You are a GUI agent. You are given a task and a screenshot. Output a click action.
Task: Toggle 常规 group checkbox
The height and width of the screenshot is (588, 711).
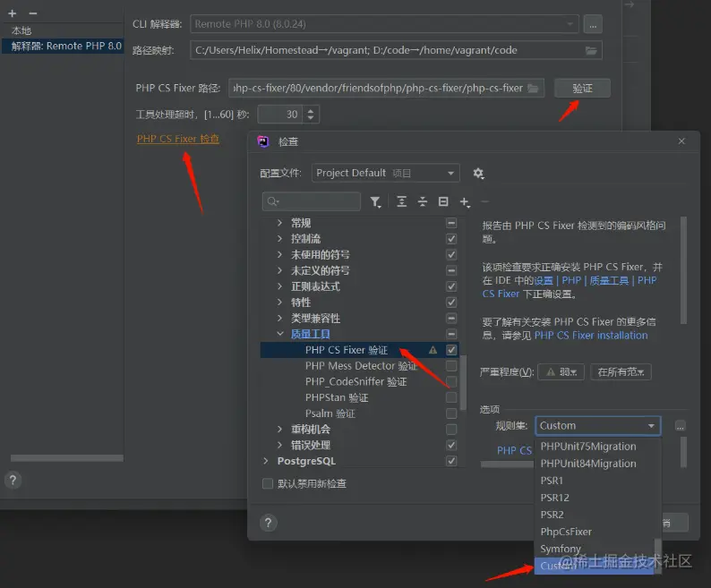451,223
